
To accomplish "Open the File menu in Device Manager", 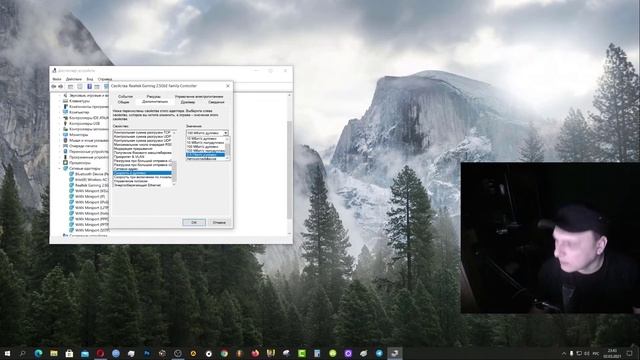I will (x=57, y=79).
